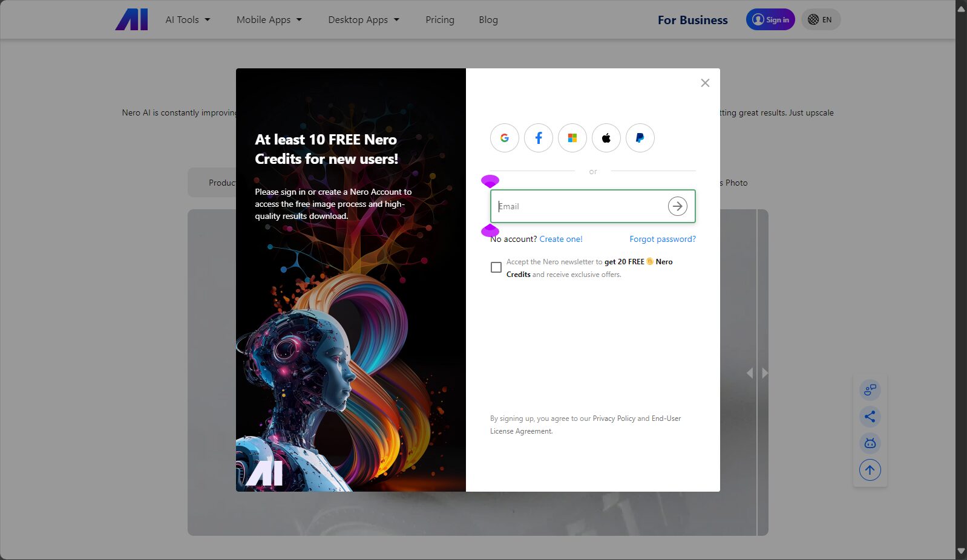The image size is (967, 560).
Task: Open the EN language selector
Action: 821,19
